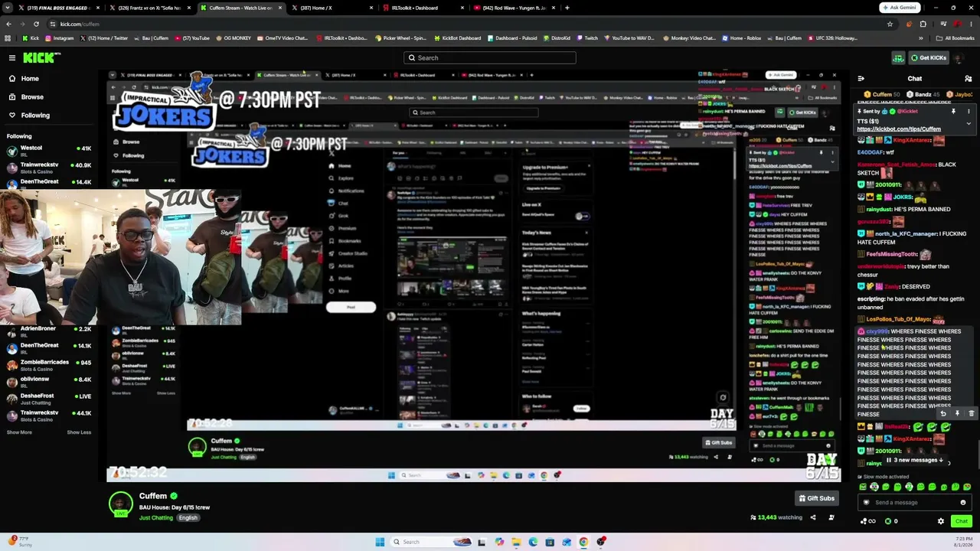This screenshot has height=551, width=980.
Task: Go to Home in the sidebar
Action: click(x=30, y=79)
